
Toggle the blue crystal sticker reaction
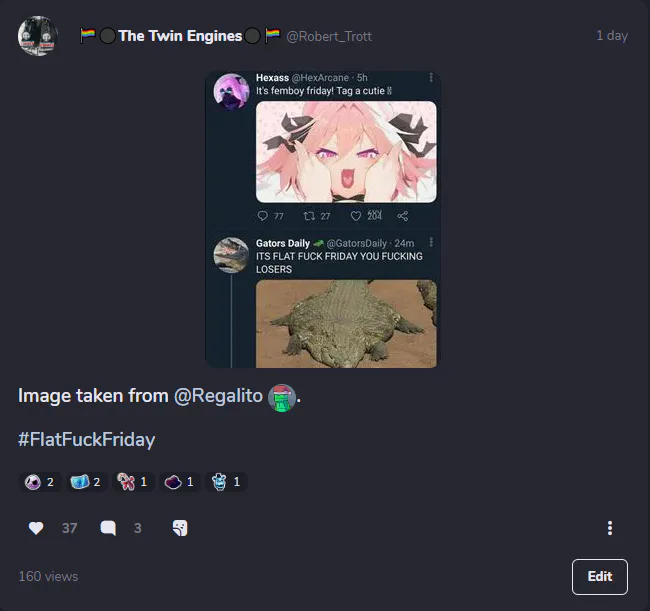pyautogui.click(x=86, y=482)
